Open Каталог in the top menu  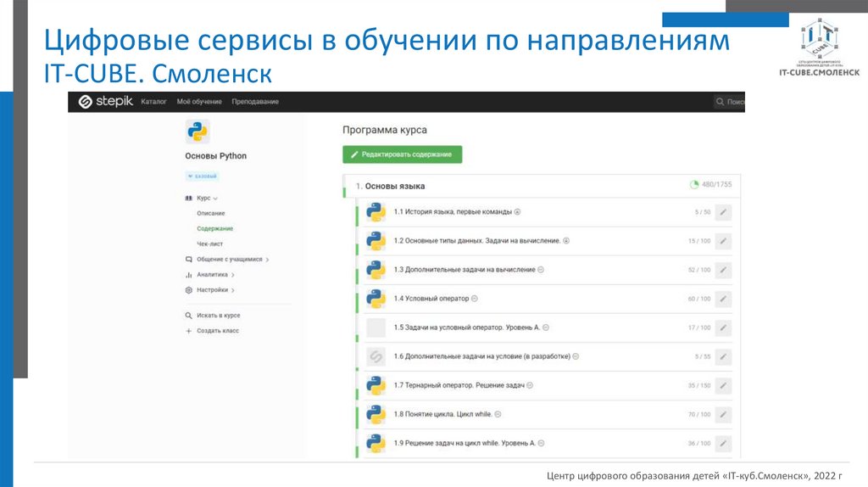(x=153, y=102)
